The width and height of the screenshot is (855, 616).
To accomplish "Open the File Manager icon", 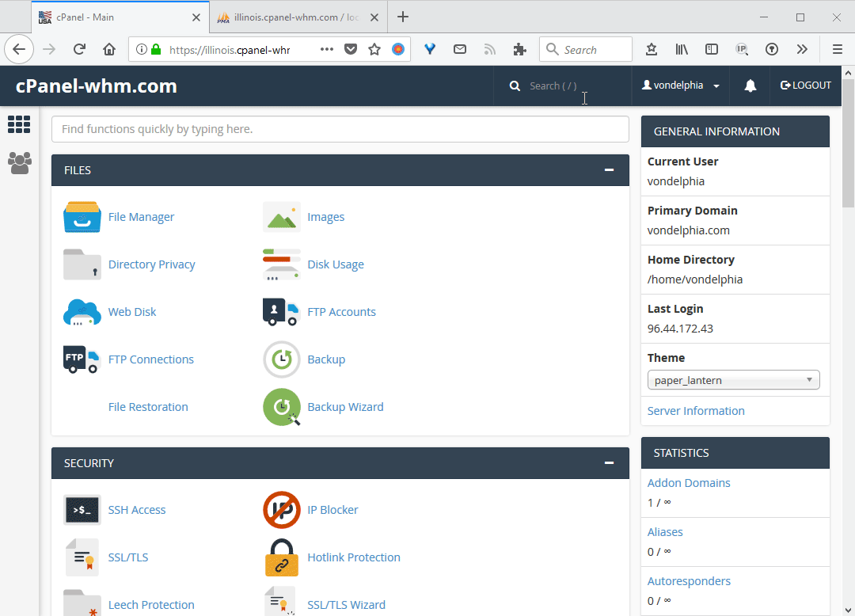I will pyautogui.click(x=82, y=217).
